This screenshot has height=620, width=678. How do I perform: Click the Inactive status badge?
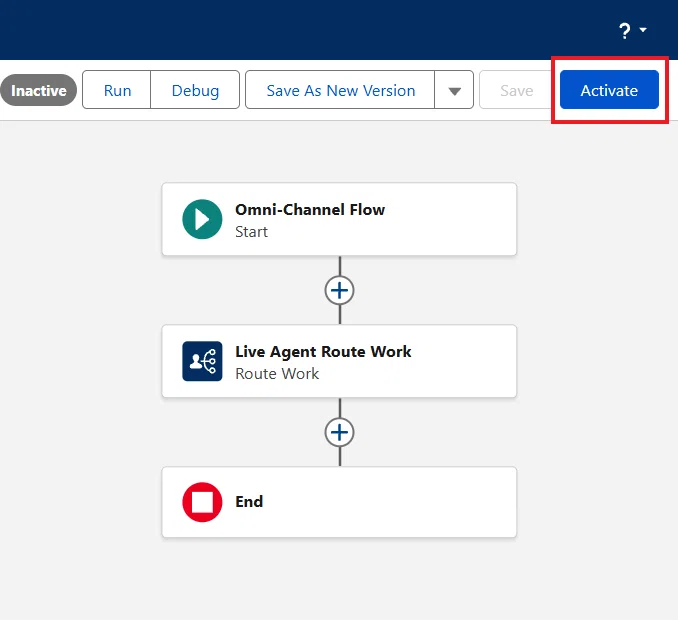[38, 90]
